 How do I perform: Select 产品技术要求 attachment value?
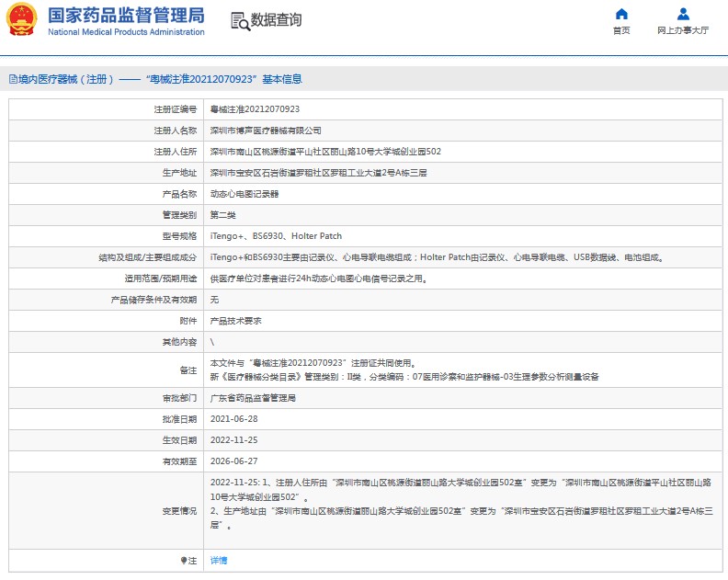tap(236, 321)
